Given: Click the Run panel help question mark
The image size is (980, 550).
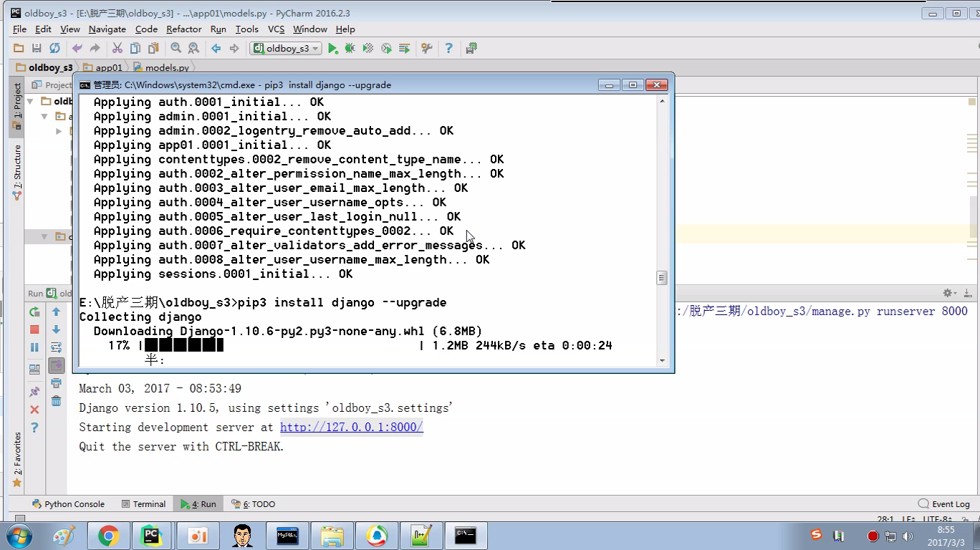Looking at the screenshot, I should click(x=34, y=428).
